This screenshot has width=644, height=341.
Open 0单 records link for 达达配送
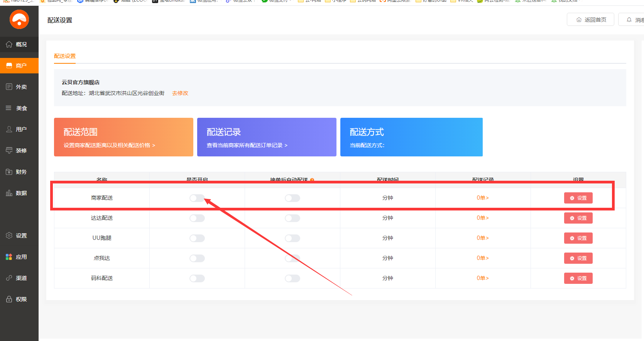tap(483, 218)
